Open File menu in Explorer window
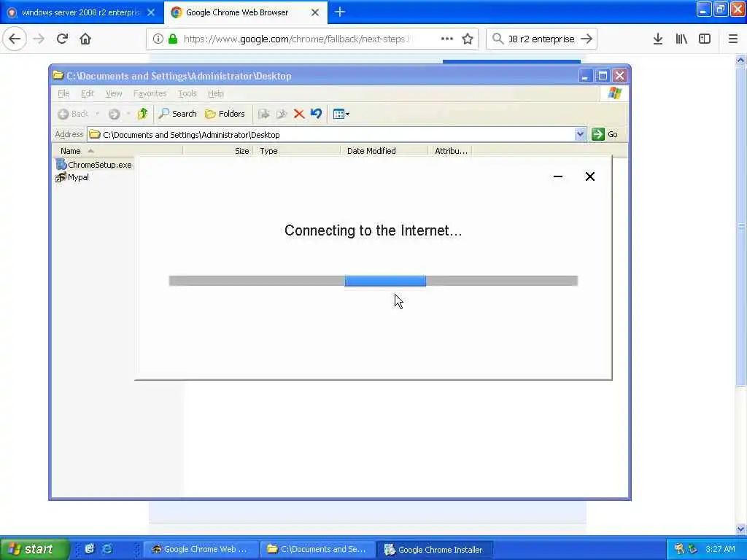Image resolution: width=747 pixels, height=560 pixels. 63,94
